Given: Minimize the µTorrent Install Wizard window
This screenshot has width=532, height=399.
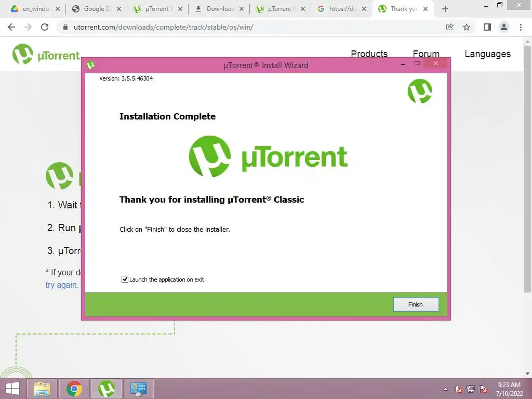Looking at the screenshot, I should [x=403, y=64].
